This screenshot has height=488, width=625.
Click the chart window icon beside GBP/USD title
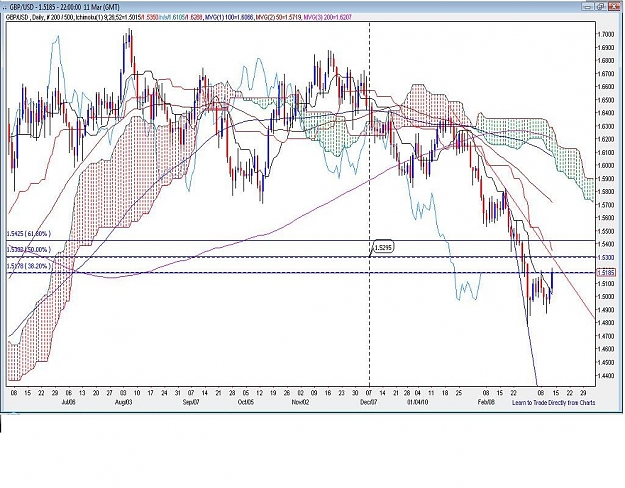tap(6, 7)
